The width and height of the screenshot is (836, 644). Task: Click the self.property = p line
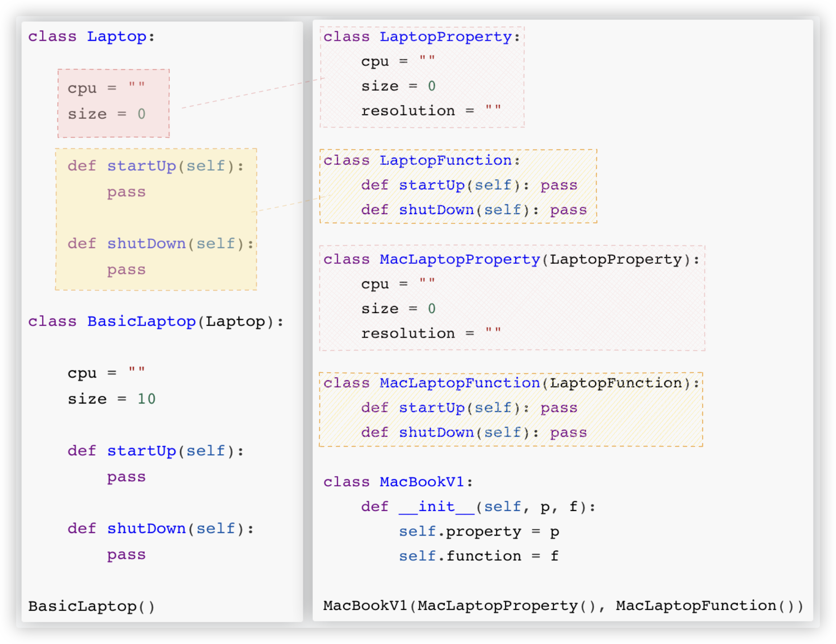pos(478,532)
